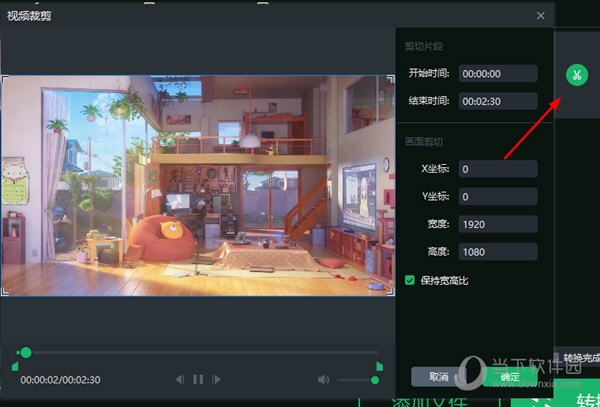This screenshot has width=600, height=407.
Task: Click the top-right crop corner handle
Action: click(x=391, y=79)
